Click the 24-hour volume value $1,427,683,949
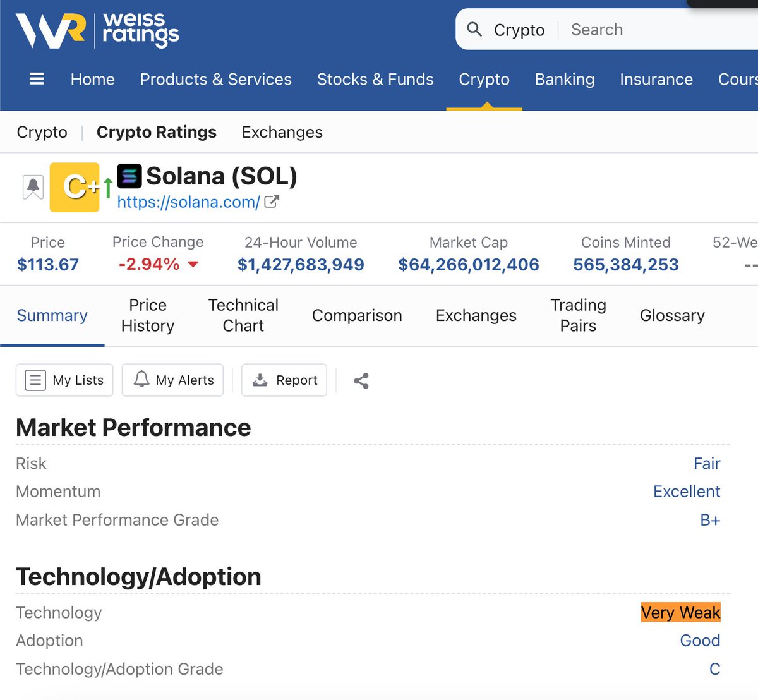The height and width of the screenshot is (700, 758). pyautogui.click(x=301, y=264)
